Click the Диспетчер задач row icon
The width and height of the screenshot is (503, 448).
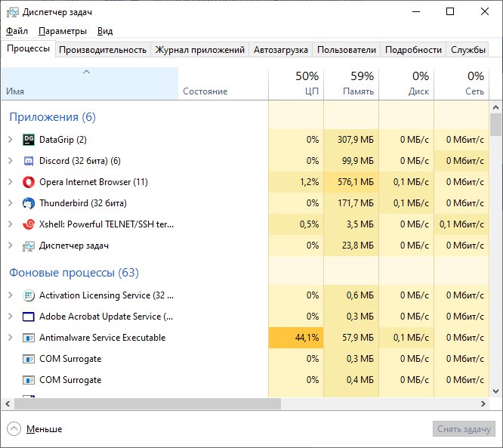point(29,246)
